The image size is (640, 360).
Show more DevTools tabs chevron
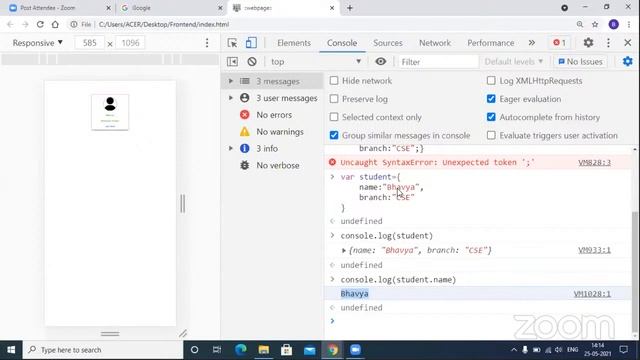531,42
